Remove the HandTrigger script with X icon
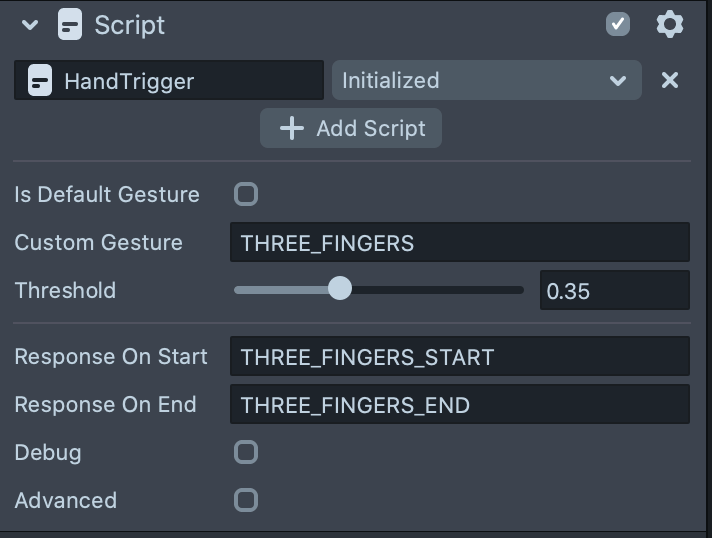The image size is (712, 538). [x=670, y=80]
